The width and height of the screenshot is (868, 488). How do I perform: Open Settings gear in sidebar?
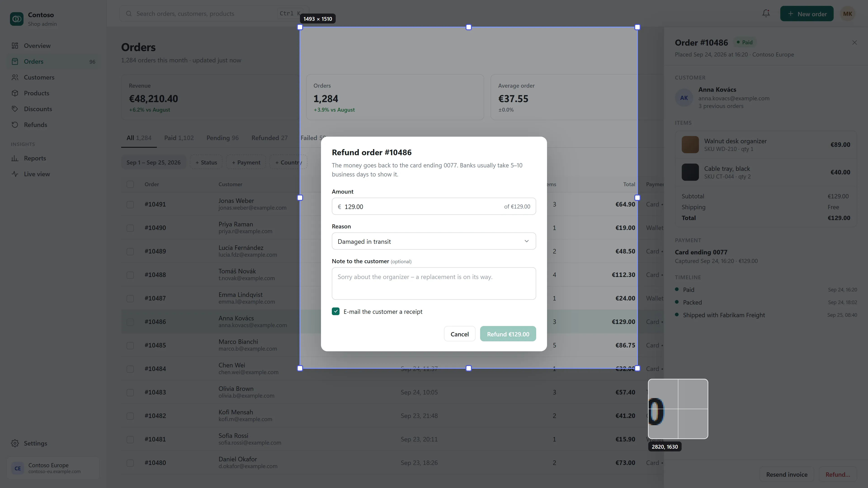pyautogui.click(x=53, y=443)
